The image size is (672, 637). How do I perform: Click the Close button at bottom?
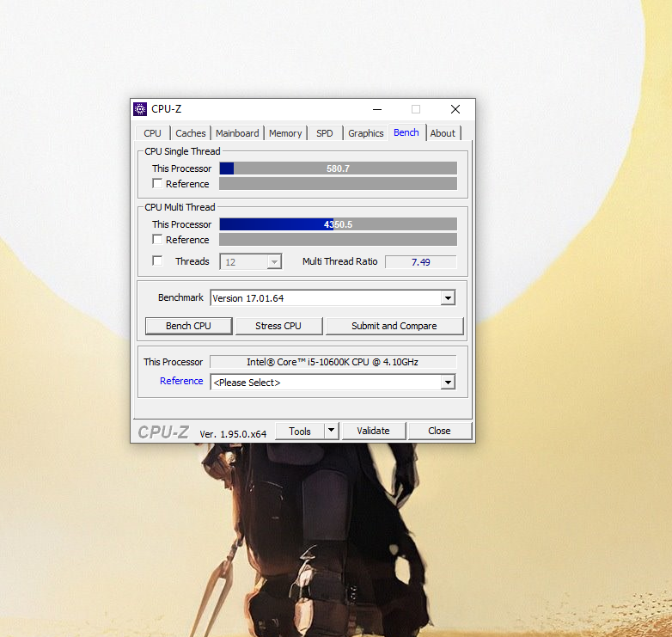tap(439, 431)
